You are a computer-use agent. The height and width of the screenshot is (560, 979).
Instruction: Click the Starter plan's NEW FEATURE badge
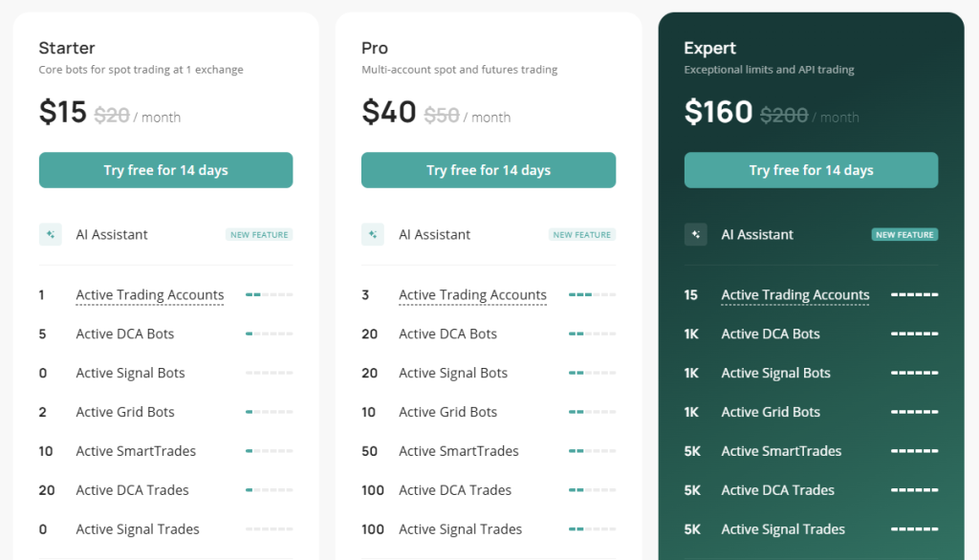(x=259, y=234)
